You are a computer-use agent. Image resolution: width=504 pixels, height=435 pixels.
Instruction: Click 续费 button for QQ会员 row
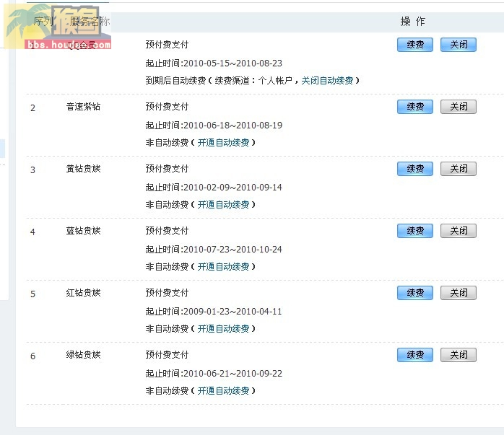(x=415, y=45)
